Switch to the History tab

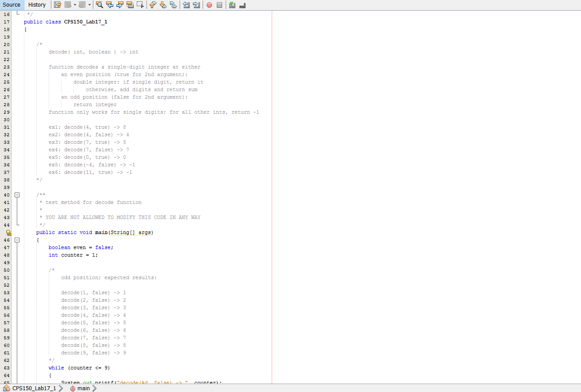pos(37,5)
